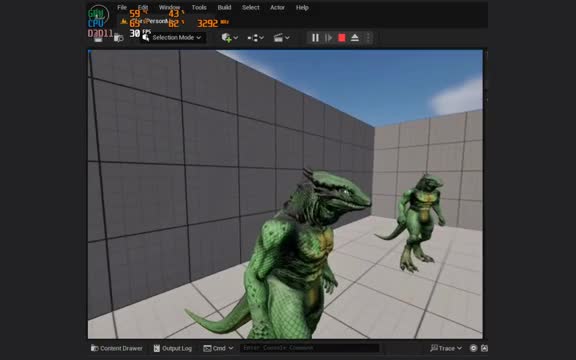The image size is (576, 360).
Task: Open the Build menu
Action: [224, 7]
